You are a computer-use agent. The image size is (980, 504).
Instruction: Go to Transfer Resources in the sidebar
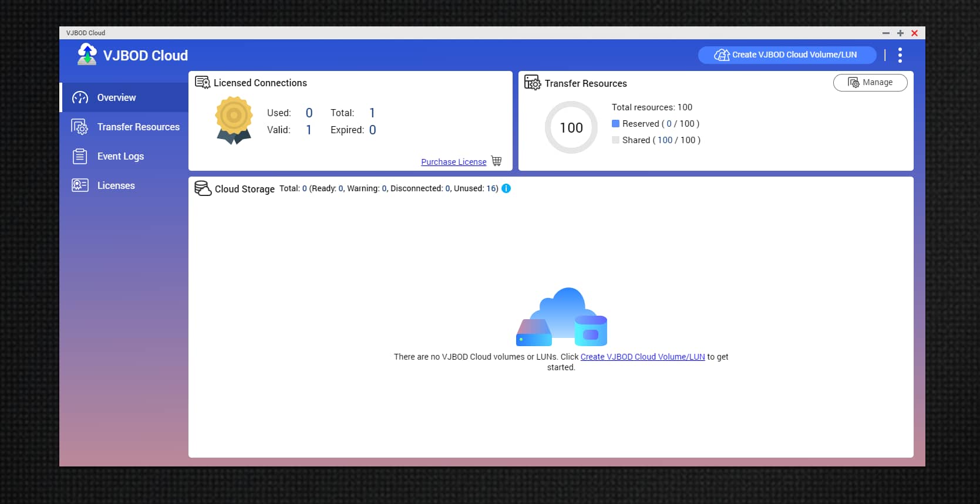point(124,127)
